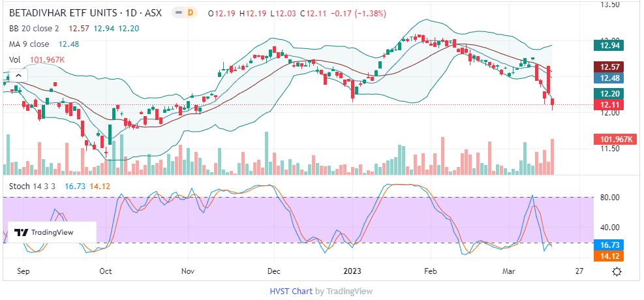Click the market status D badge
644x300 pixels.
pos(190,13)
